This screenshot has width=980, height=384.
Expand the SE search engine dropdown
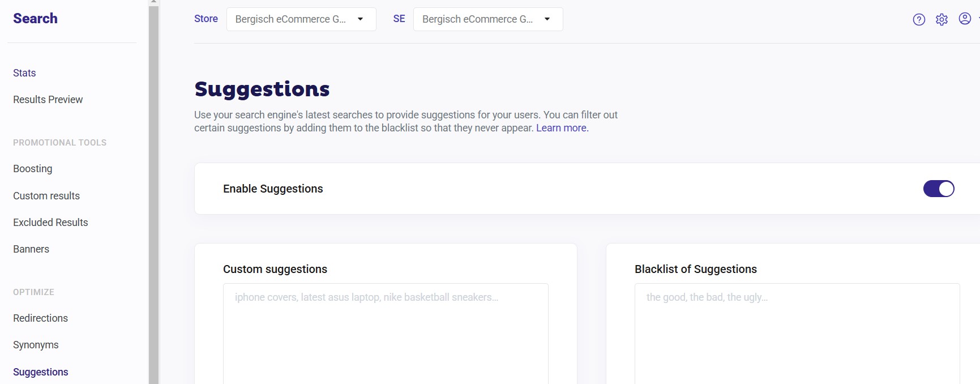pyautogui.click(x=487, y=19)
